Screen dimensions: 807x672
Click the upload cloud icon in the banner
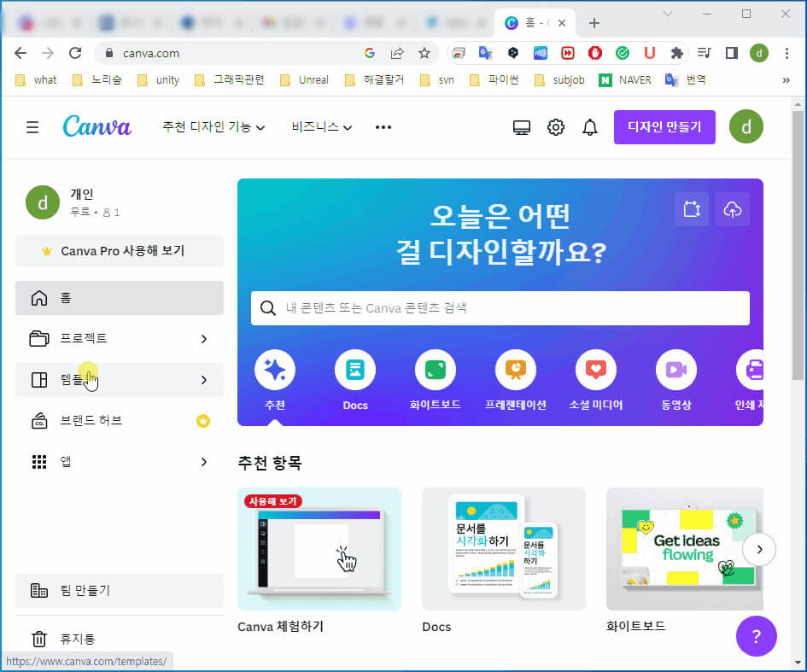pos(733,209)
